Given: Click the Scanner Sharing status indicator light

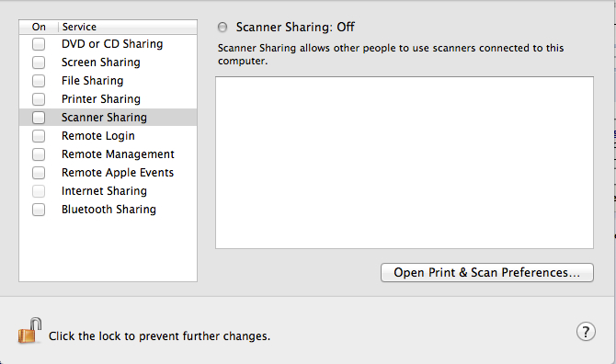Looking at the screenshot, I should [222, 27].
